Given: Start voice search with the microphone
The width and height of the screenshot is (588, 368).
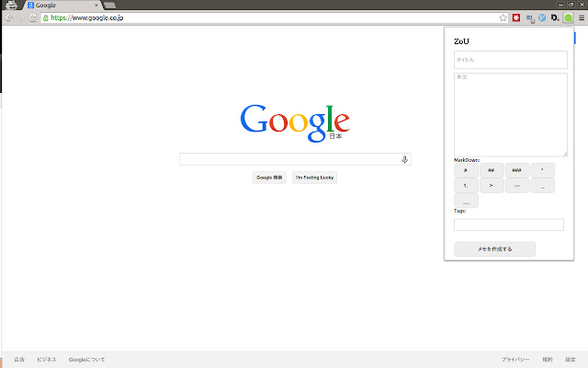Looking at the screenshot, I should 404,159.
